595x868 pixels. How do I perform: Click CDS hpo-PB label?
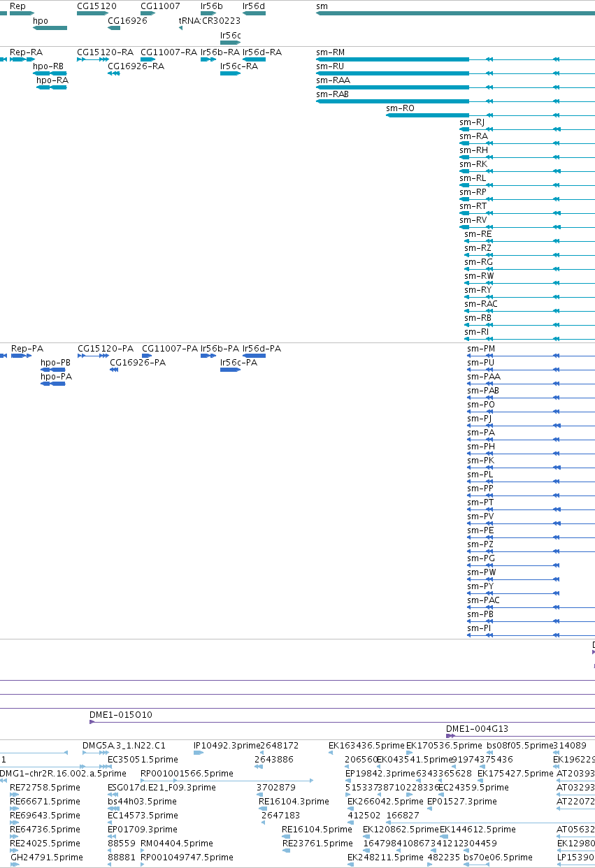tap(55, 362)
